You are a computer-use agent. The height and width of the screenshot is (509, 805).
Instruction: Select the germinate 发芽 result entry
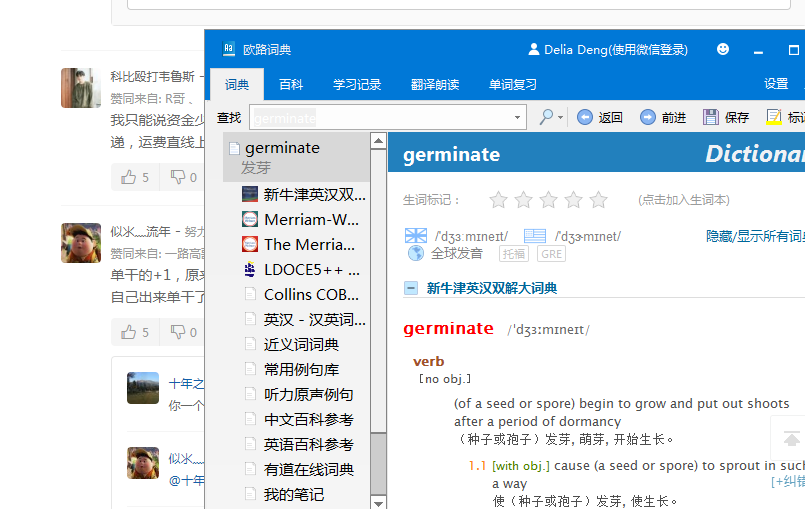297,157
